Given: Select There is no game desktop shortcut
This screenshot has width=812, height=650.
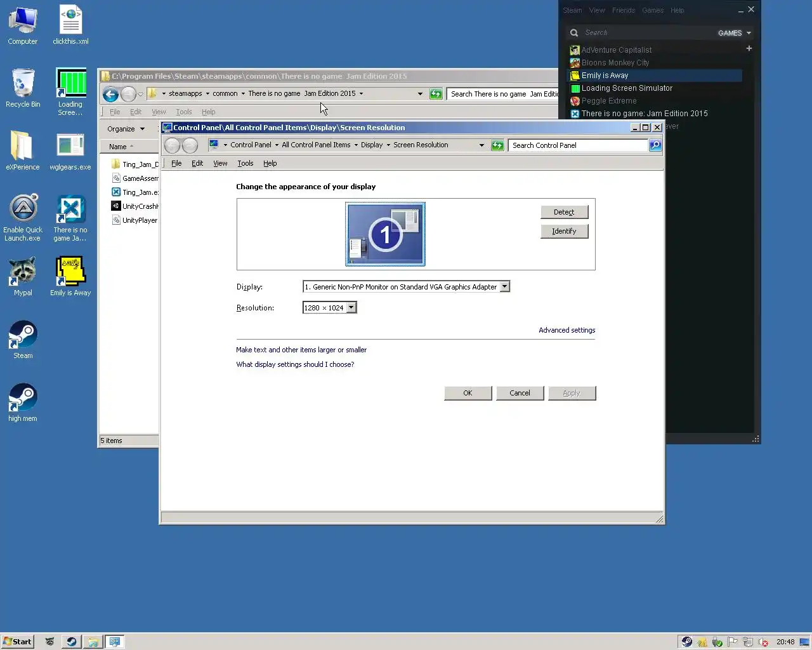Looking at the screenshot, I should pyautogui.click(x=70, y=218).
